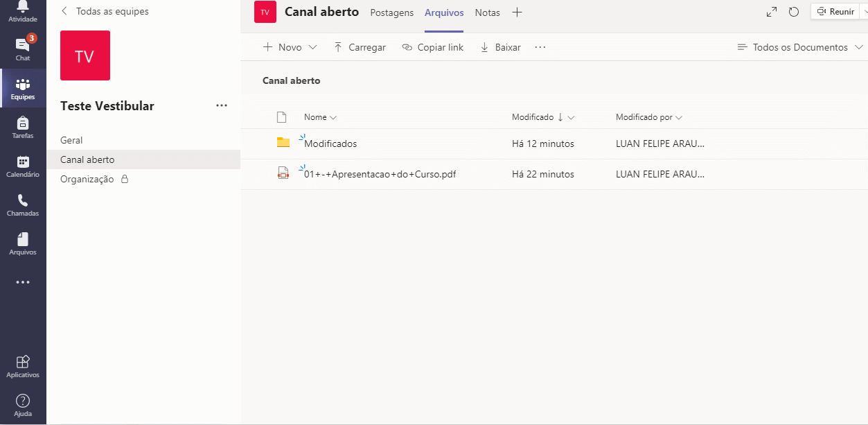The width and height of the screenshot is (868, 425).
Task: Start a meeting with Reunir button
Action: click(835, 12)
